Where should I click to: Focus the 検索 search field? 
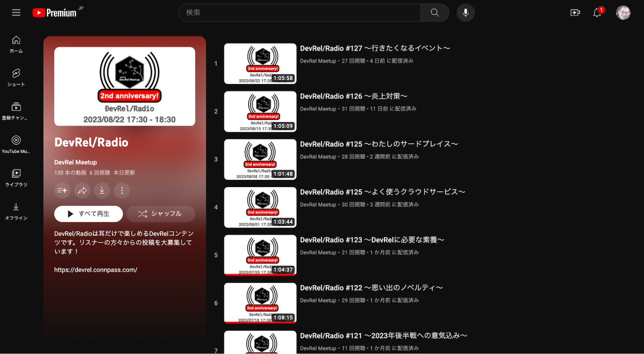click(x=300, y=12)
